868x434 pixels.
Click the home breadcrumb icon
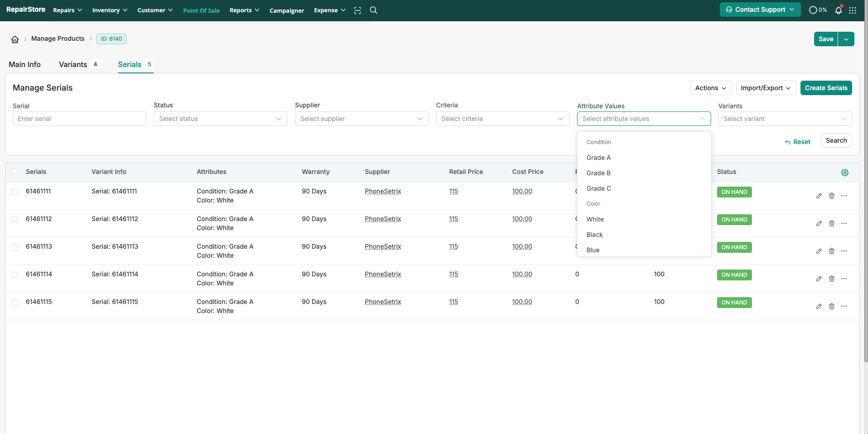tap(15, 39)
